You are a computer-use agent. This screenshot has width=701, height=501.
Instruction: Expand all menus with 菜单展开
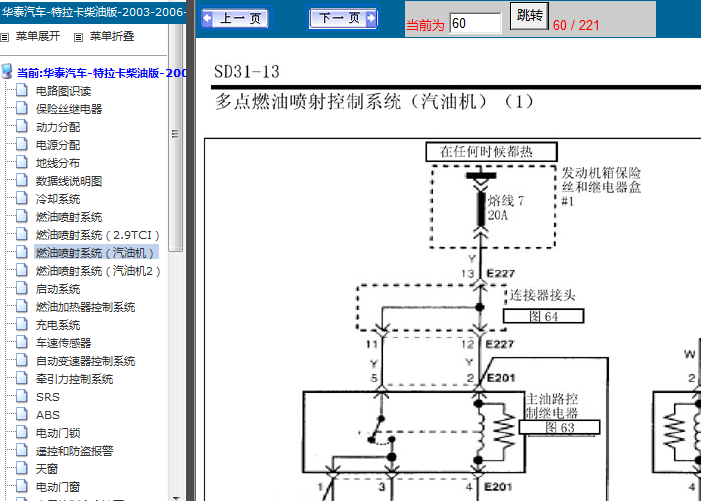[38, 36]
